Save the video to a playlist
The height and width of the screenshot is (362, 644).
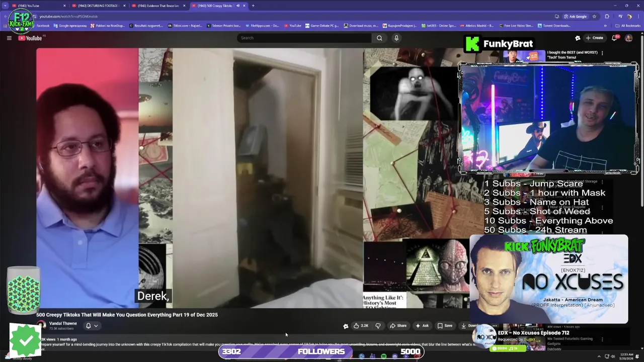coord(445,326)
